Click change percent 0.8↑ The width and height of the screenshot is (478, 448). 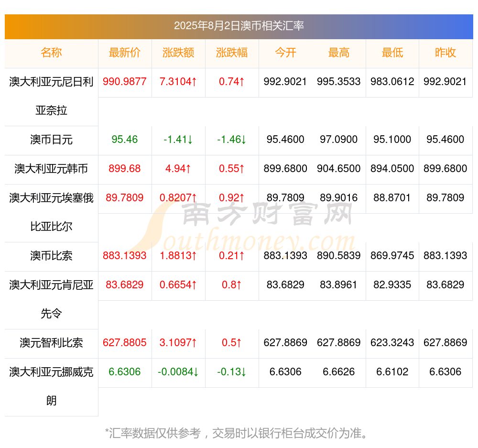[x=232, y=285]
